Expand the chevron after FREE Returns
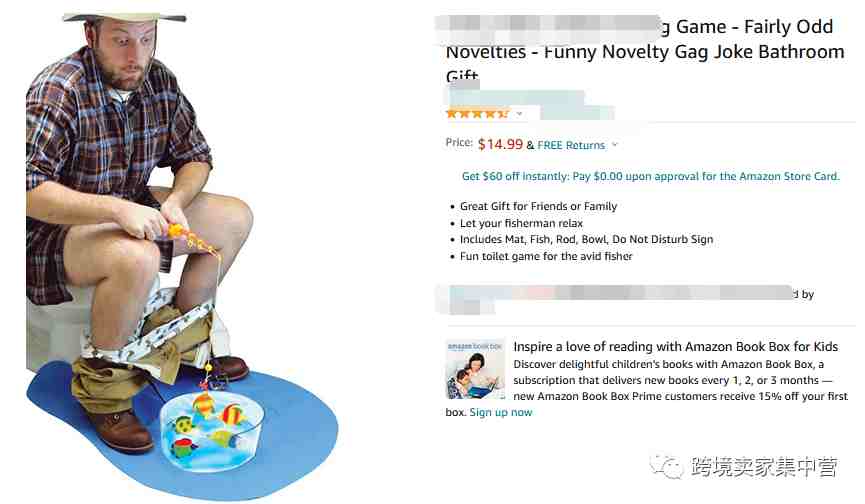Image resolution: width=865 pixels, height=504 pixels. [x=615, y=145]
